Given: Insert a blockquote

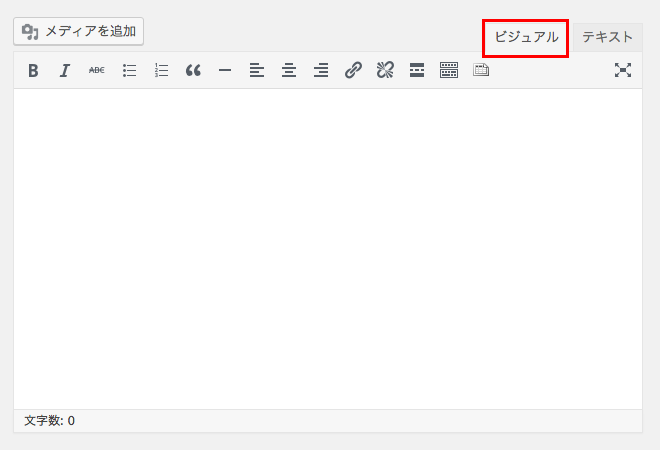Looking at the screenshot, I should pyautogui.click(x=193, y=70).
